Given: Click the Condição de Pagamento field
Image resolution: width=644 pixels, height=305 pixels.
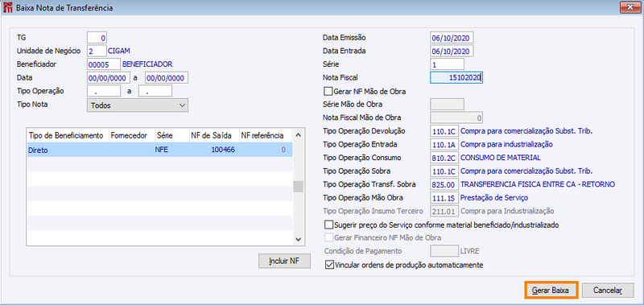Looking at the screenshot, I should point(444,250).
